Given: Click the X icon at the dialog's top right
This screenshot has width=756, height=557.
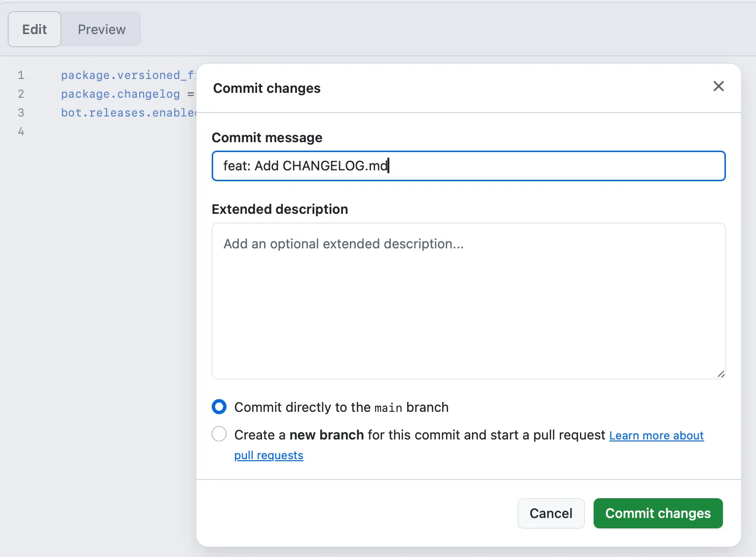Looking at the screenshot, I should tap(718, 86).
